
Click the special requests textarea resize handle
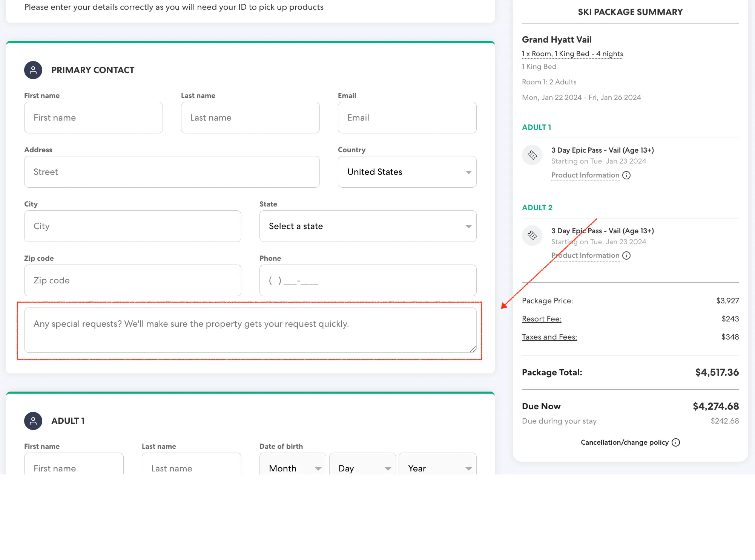[x=473, y=349]
